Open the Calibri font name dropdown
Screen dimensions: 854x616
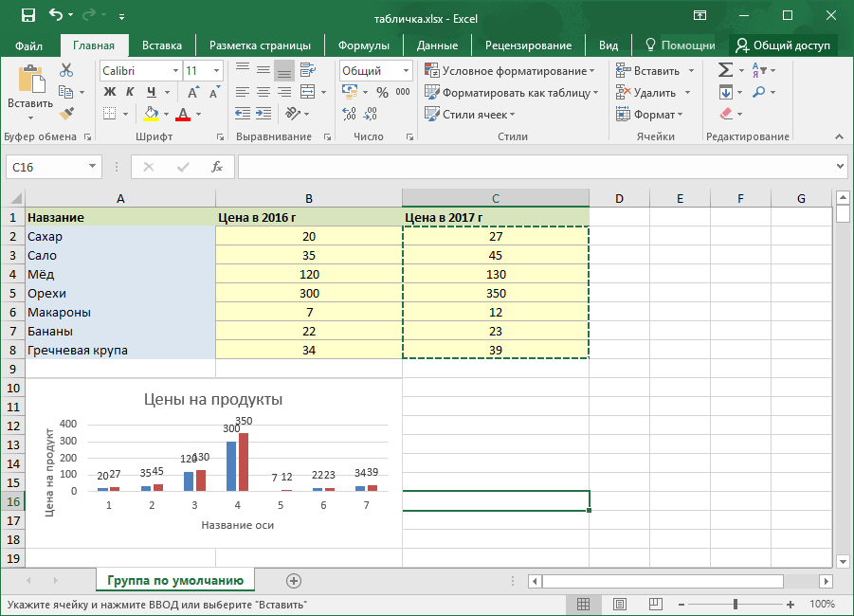175,71
